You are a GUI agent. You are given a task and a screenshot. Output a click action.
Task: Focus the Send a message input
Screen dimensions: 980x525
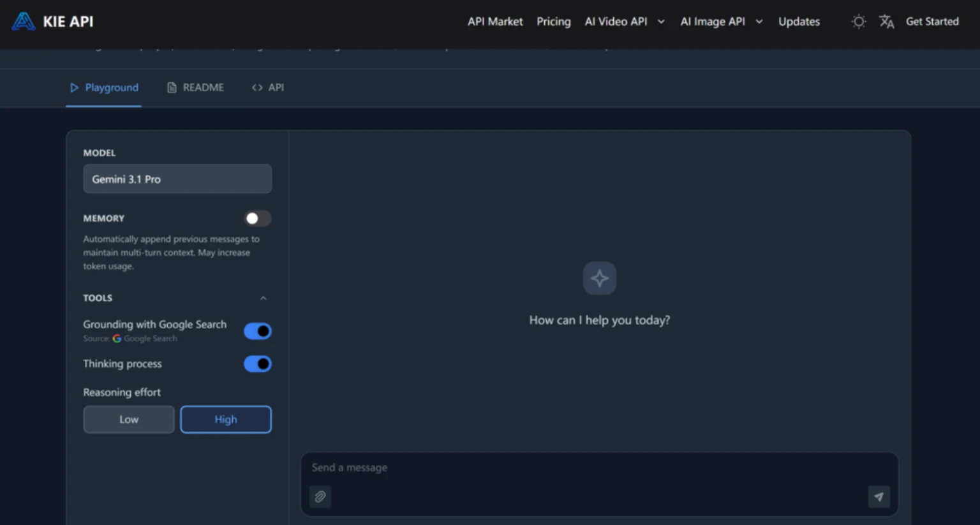[600, 468]
